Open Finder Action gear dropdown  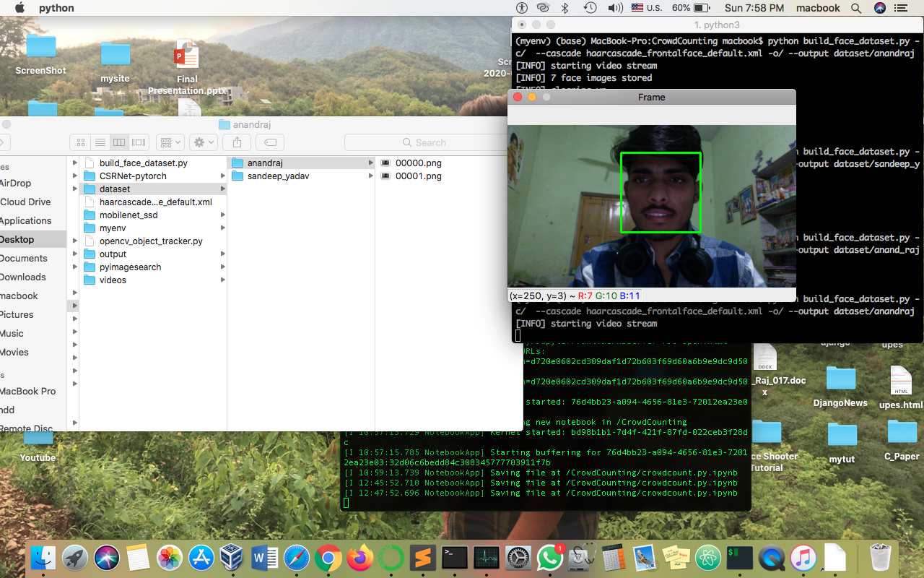pyautogui.click(x=204, y=142)
